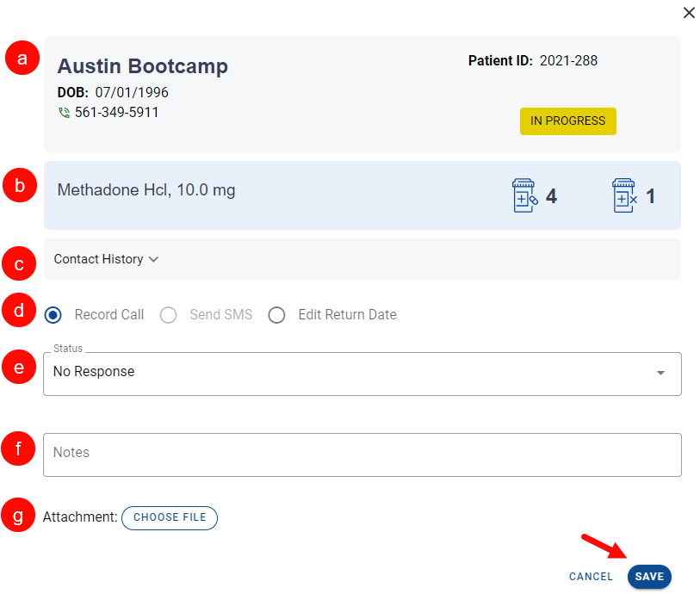Click the pill bottle with X icon

[x=623, y=196]
